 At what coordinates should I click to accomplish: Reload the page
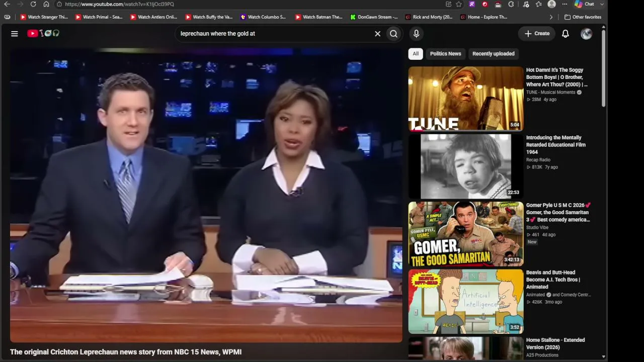(x=33, y=4)
